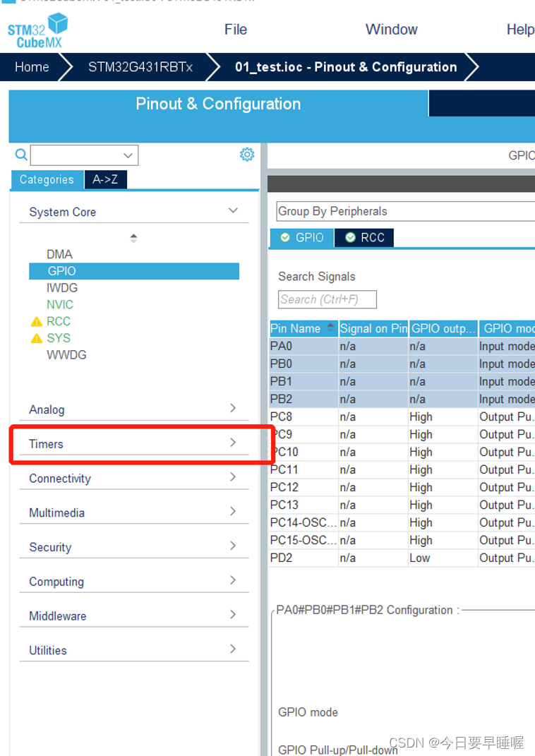
Task: Select the PB2 pin row
Action: pyautogui.click(x=402, y=400)
